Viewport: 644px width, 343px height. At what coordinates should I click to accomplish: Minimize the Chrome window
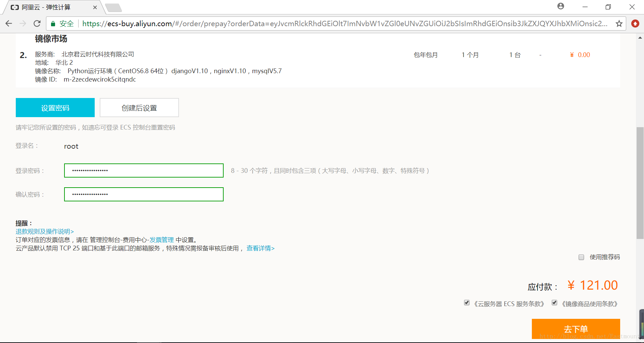click(585, 7)
